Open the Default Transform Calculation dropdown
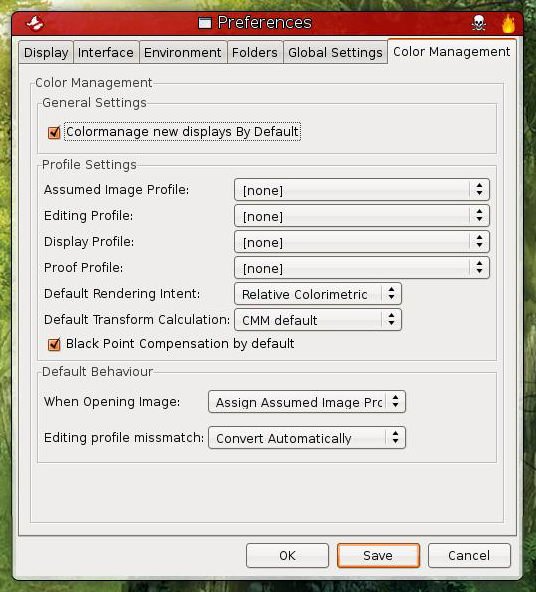Screen dimensions: 536x592 coord(318,320)
